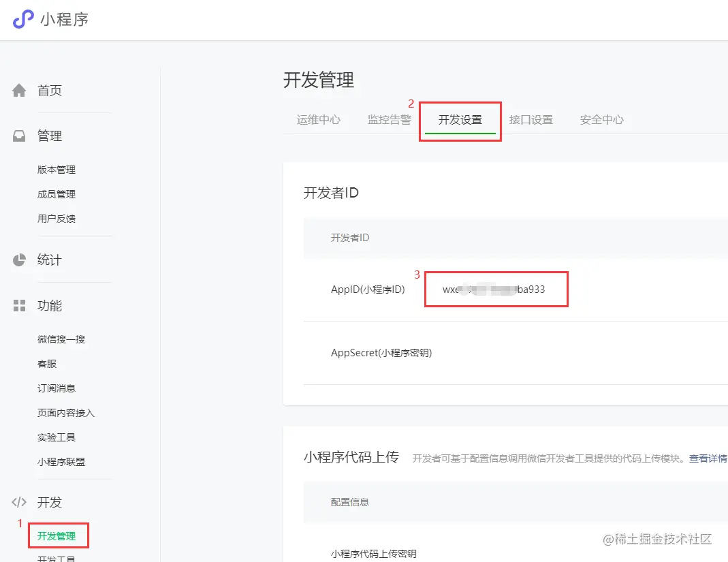Click the 小程序 title text in header
Image resolution: width=728 pixels, height=562 pixels.
64,20
